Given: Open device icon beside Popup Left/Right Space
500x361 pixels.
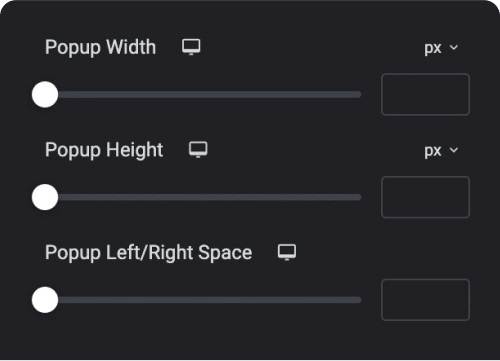Looking at the screenshot, I should [x=287, y=252].
